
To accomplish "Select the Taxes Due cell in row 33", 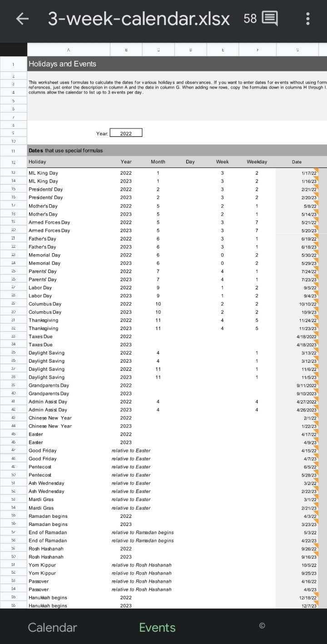I will tap(69, 336).
